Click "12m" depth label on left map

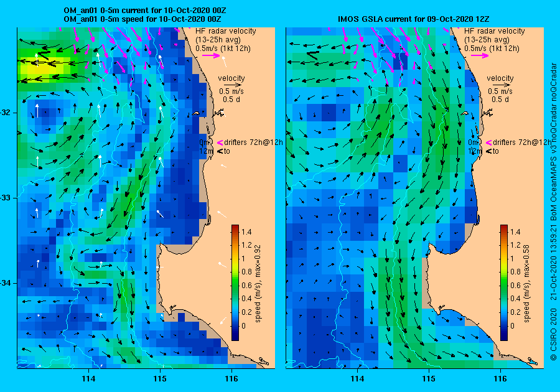207,151
